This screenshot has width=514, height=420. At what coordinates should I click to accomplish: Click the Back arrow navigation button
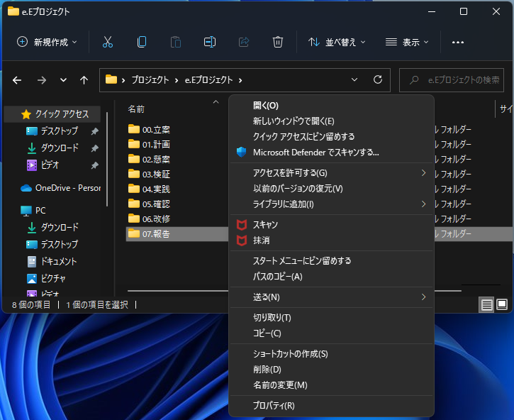(18, 80)
